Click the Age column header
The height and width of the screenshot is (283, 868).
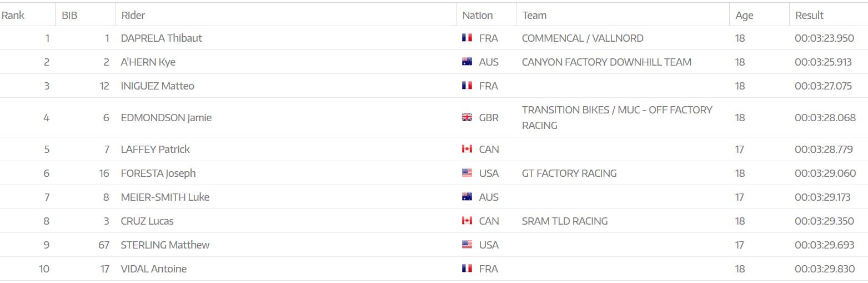pos(744,16)
